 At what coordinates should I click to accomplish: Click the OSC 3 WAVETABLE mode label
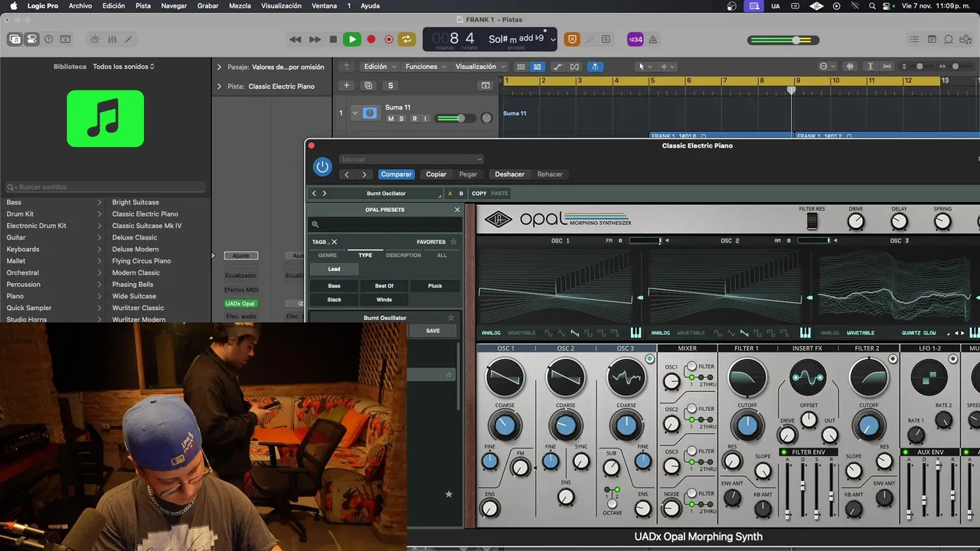click(861, 333)
